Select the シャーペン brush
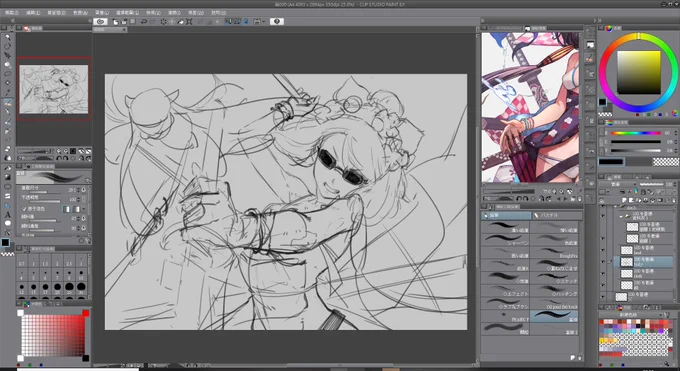 (x=506, y=240)
